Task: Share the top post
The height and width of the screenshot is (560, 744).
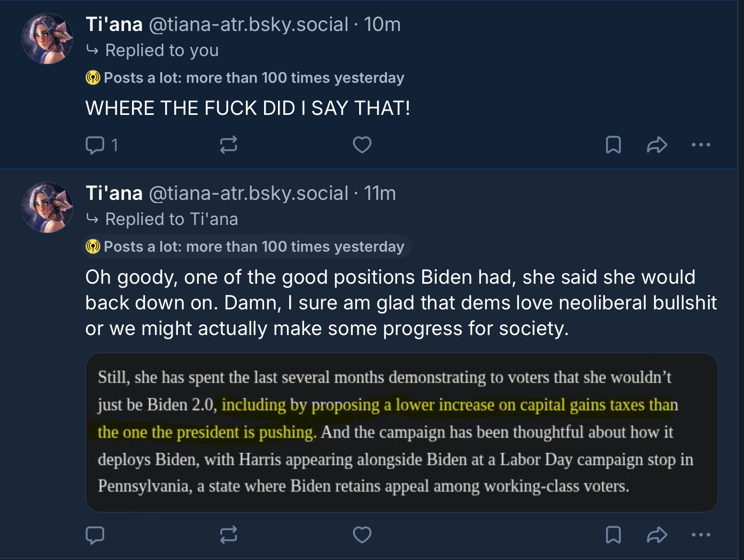Action: [x=657, y=145]
